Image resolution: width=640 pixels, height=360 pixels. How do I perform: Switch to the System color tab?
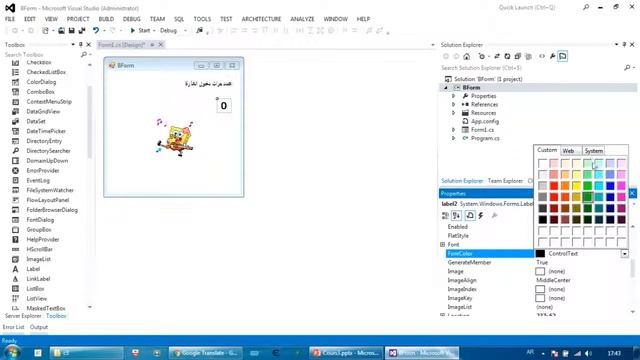click(593, 151)
